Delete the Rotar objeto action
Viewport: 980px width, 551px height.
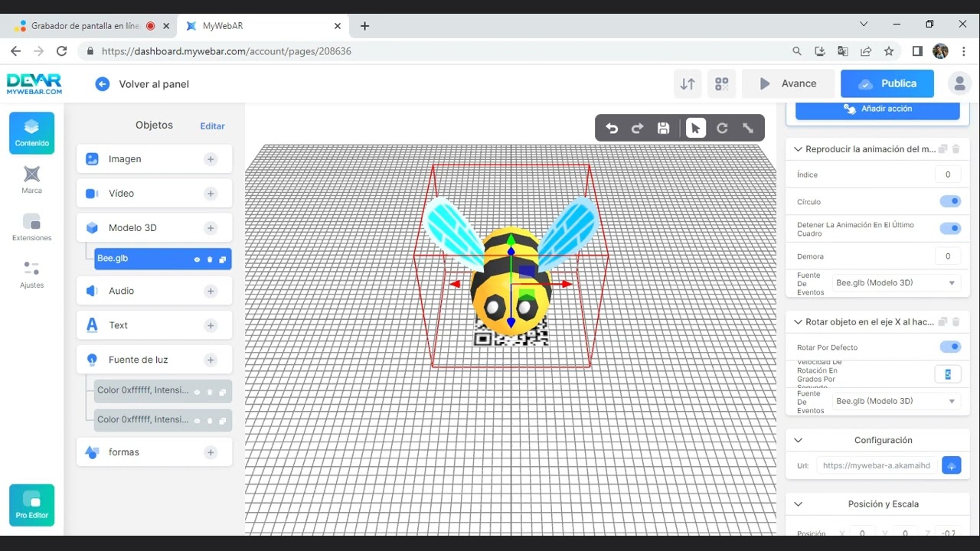[x=955, y=322]
